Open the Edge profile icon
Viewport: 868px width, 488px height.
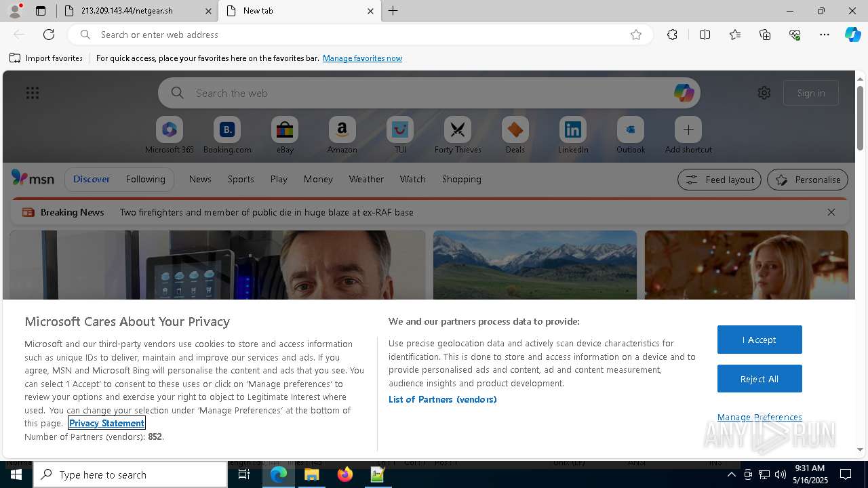pyautogui.click(x=15, y=11)
